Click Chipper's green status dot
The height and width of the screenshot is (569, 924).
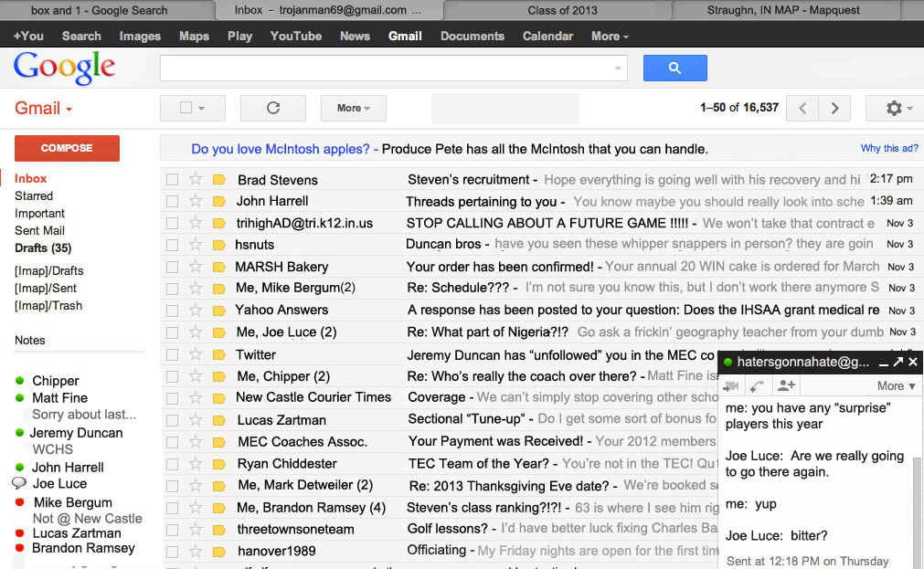[x=19, y=381]
